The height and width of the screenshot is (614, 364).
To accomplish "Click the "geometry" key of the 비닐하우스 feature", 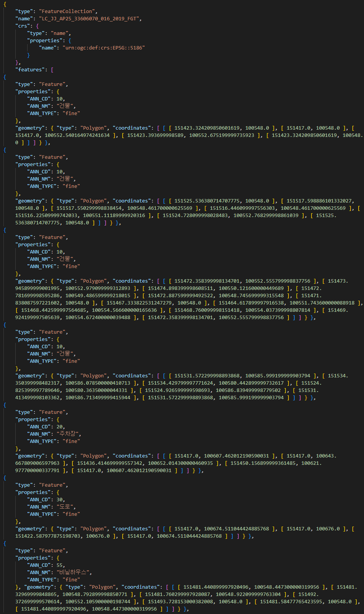I will (x=39, y=587).
